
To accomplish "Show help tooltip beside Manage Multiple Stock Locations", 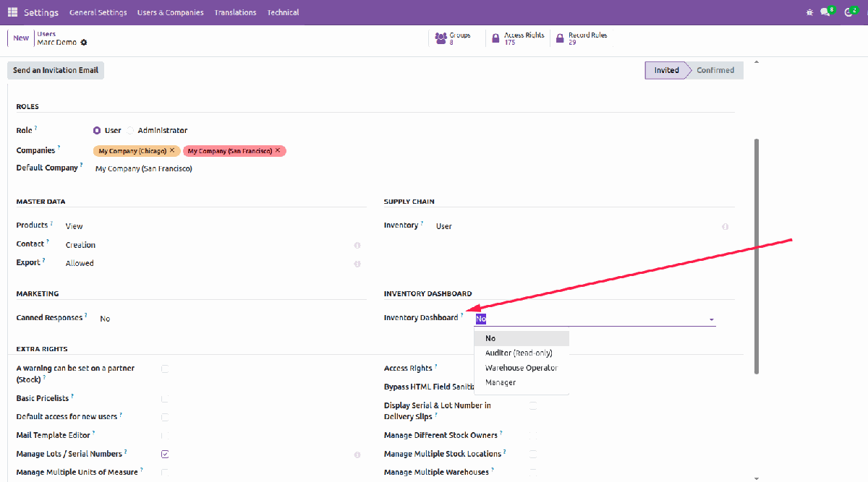I will [x=505, y=451].
